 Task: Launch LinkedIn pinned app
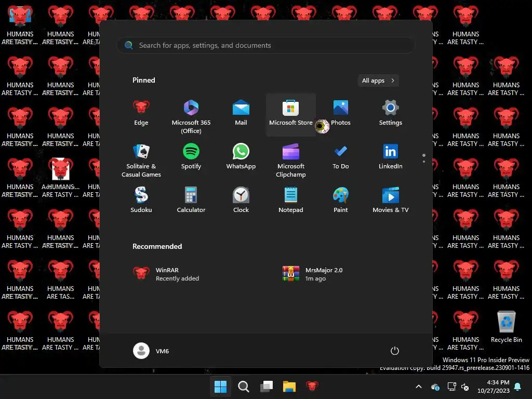pyautogui.click(x=391, y=158)
